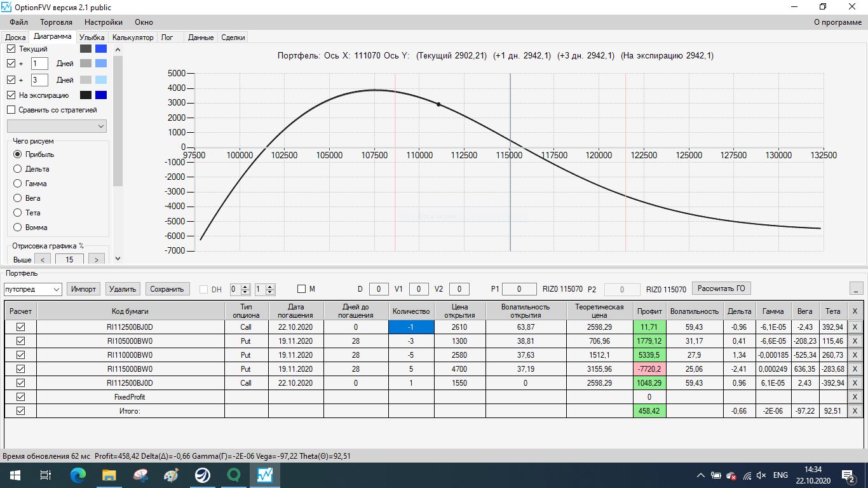Delete the RI115000BW0 row with its X
The height and width of the screenshot is (488, 868).
coord(855,369)
